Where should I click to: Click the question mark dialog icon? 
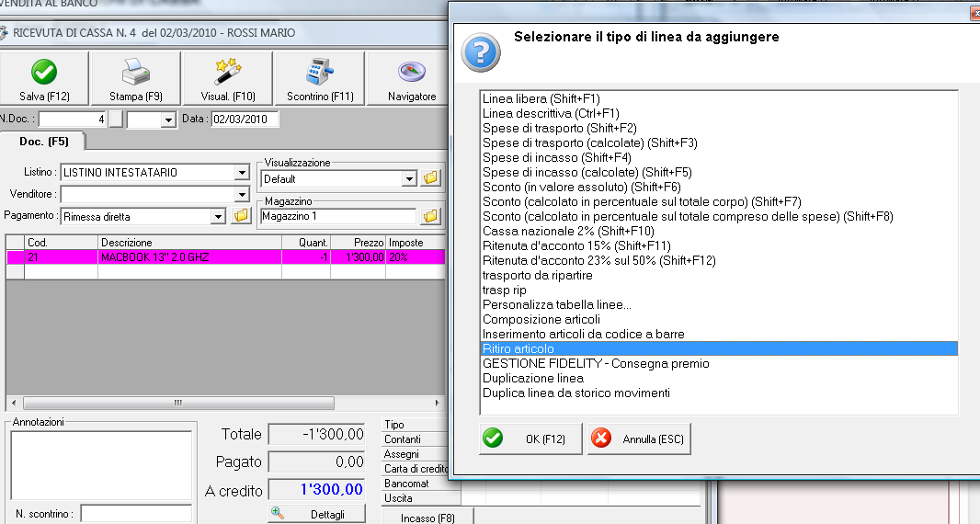point(481,52)
